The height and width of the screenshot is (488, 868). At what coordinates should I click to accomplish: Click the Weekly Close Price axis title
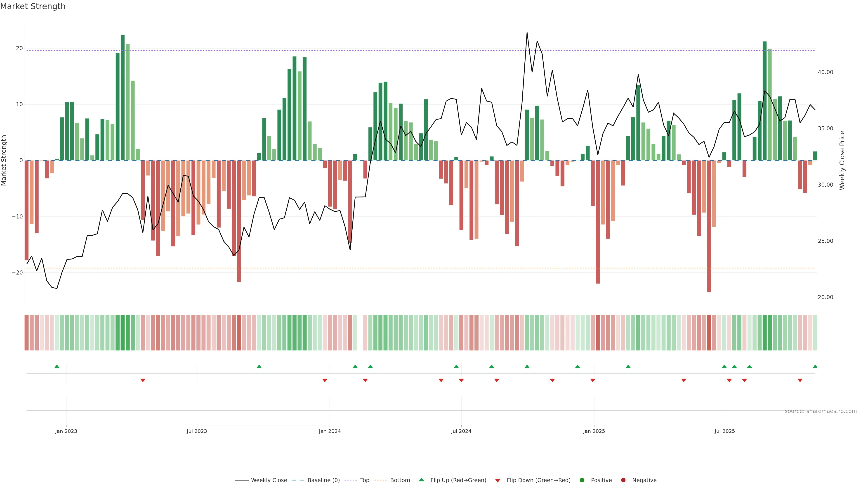(x=842, y=160)
